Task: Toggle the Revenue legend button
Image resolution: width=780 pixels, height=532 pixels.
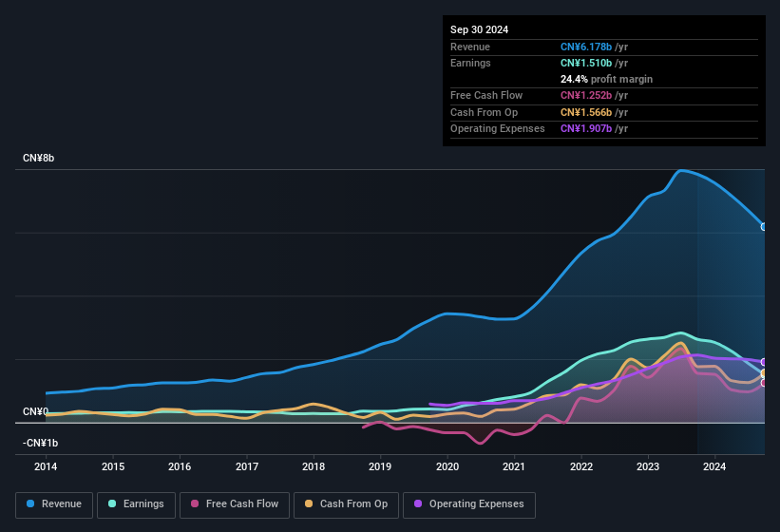Action: coord(54,504)
